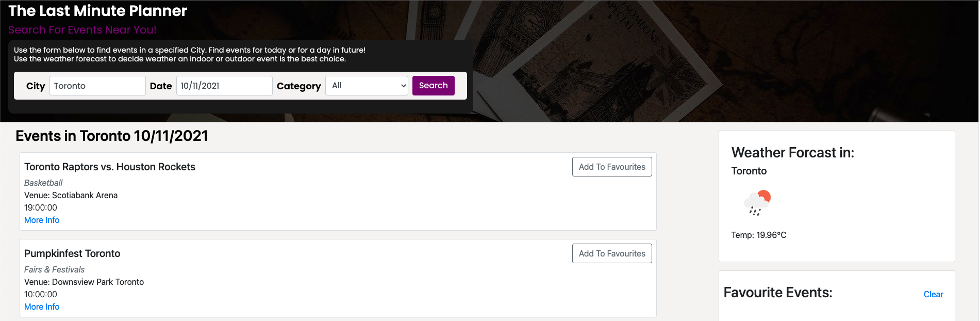Screen dimensions: 980x321
Task: Focus the City input field
Action: coord(97,86)
